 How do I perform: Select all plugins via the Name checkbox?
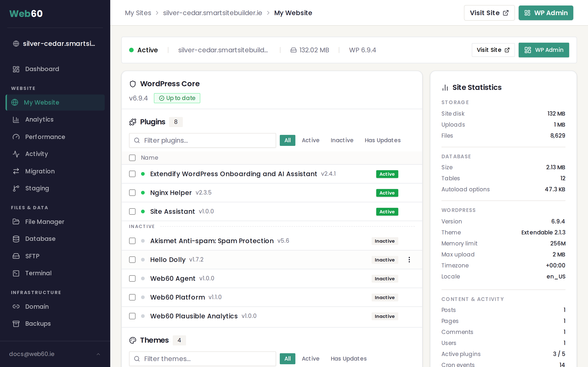click(132, 158)
